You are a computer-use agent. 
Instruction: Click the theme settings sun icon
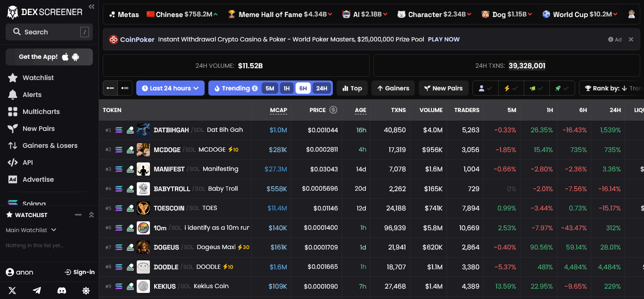tap(86, 291)
